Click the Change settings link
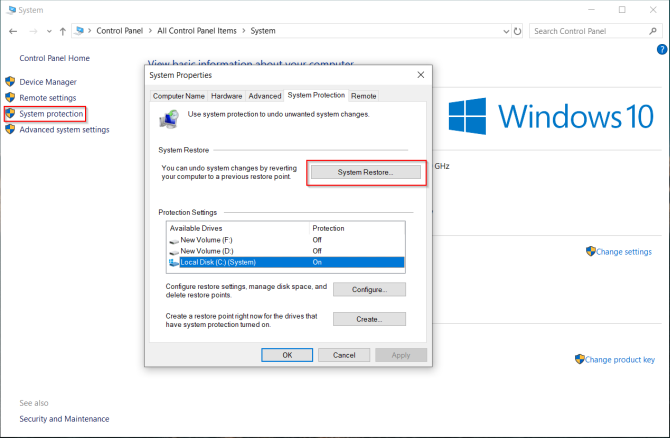 [x=624, y=252]
